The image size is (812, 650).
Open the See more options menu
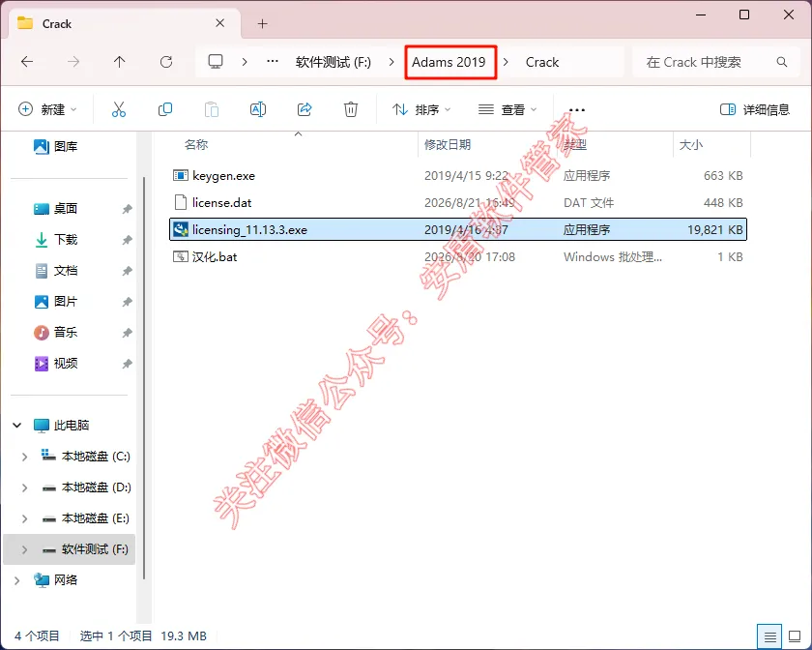[577, 110]
